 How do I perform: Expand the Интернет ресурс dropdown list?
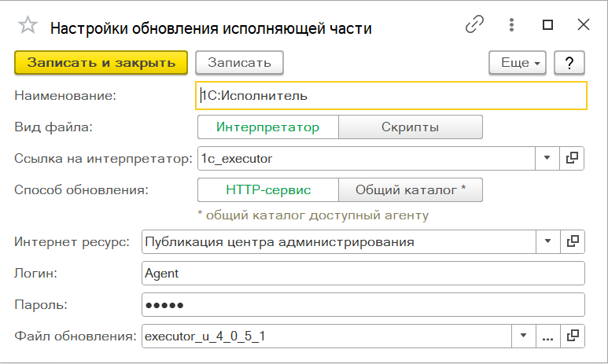pos(547,241)
